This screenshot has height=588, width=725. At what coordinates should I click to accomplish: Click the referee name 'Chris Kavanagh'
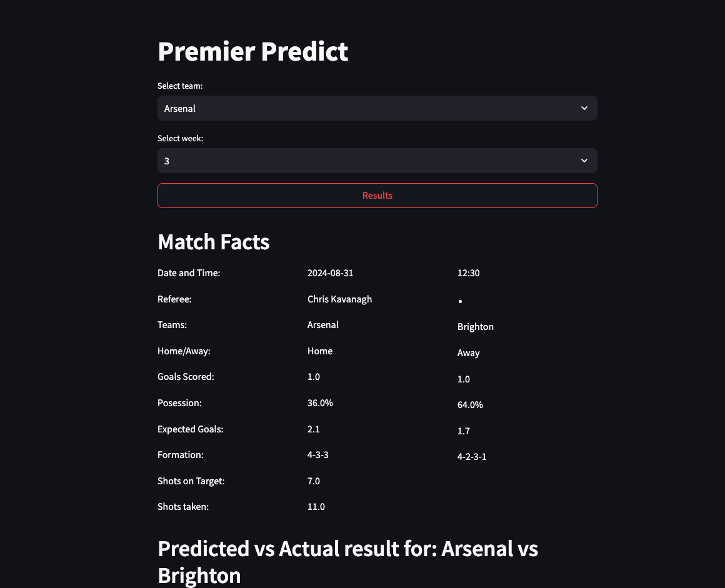(x=339, y=299)
